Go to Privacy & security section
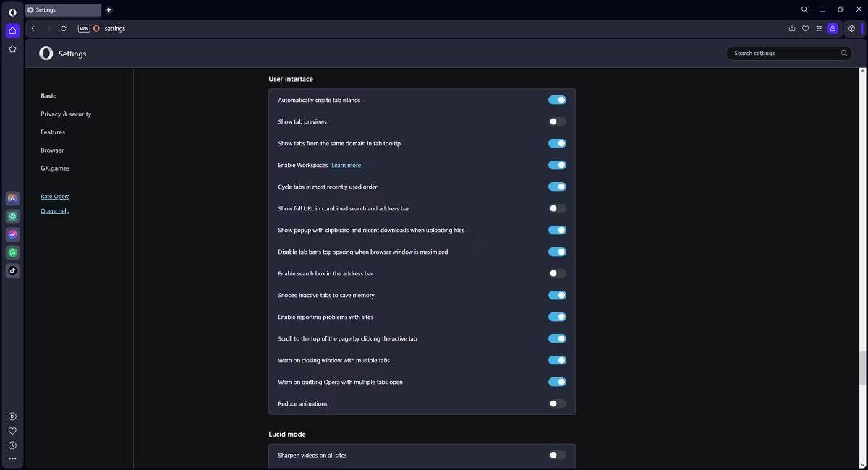 point(66,114)
